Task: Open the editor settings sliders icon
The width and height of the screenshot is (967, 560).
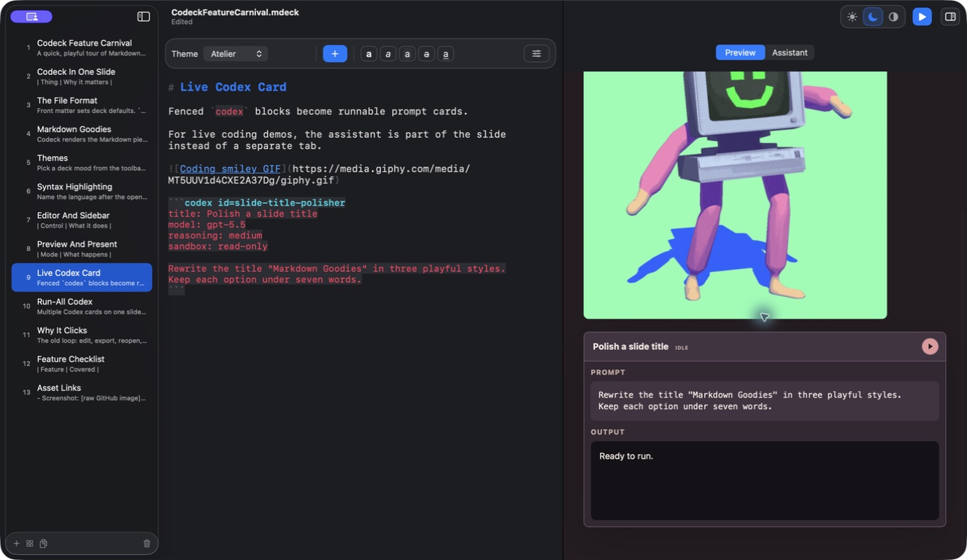Action: (536, 54)
